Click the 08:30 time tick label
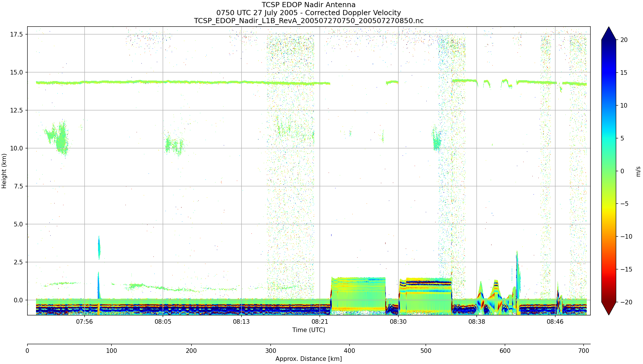 coord(398,322)
